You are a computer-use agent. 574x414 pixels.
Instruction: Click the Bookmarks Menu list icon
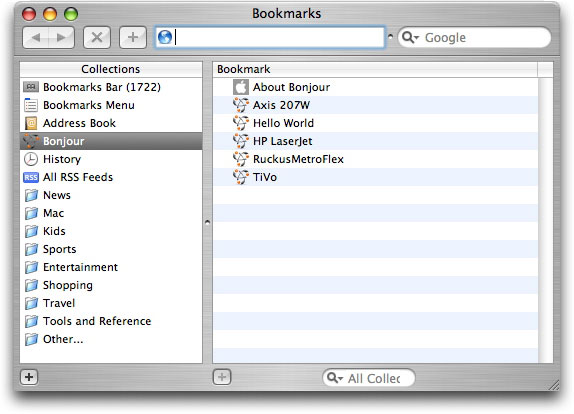point(31,105)
